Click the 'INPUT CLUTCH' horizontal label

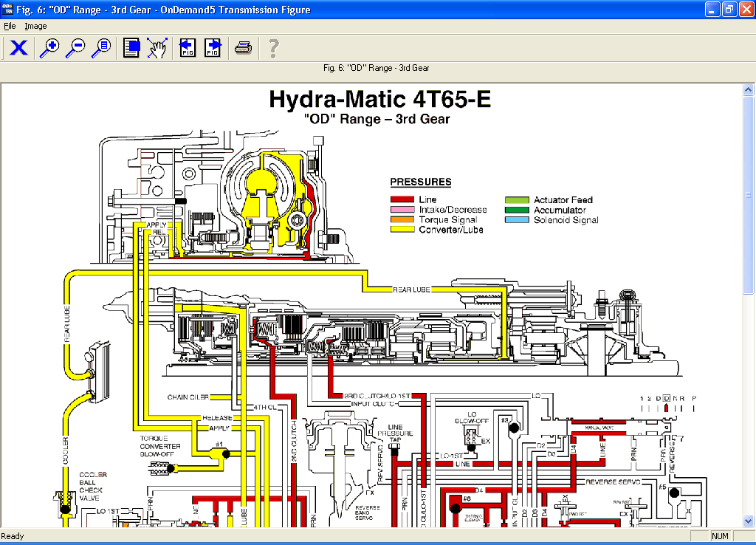pos(374,404)
